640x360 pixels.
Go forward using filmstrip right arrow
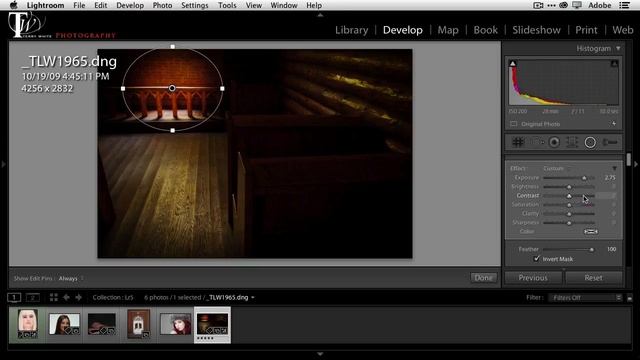(78, 297)
